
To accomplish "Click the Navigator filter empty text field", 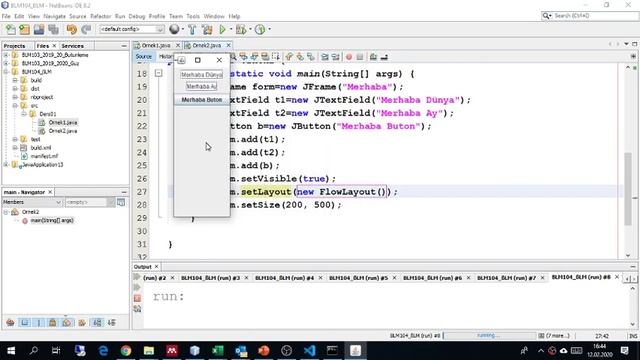I will (x=85, y=202).
